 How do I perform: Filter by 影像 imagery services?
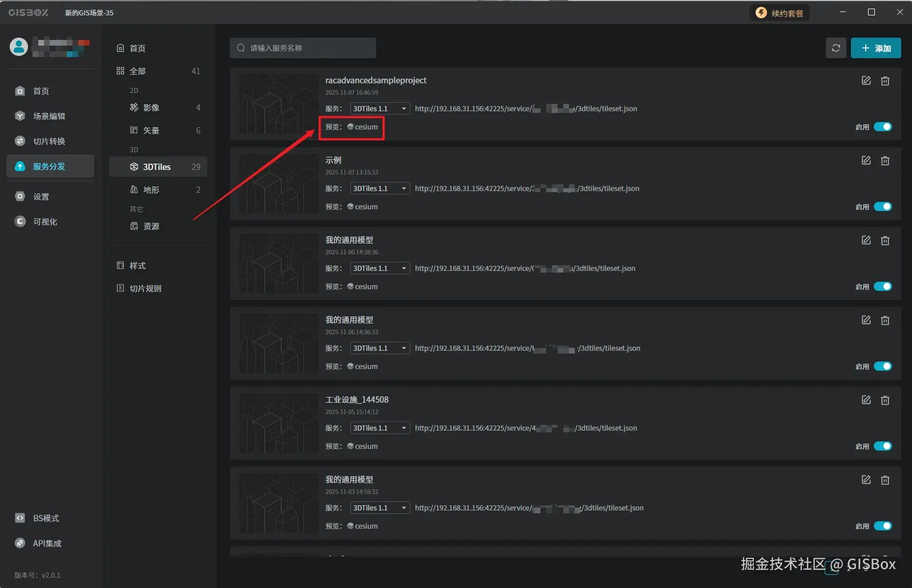point(158,107)
